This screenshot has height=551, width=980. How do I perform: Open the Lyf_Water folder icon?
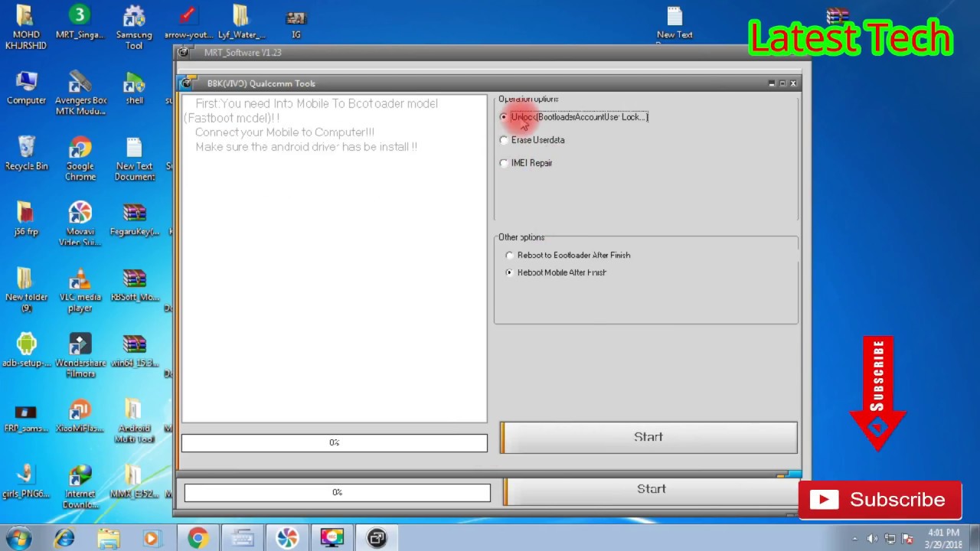pyautogui.click(x=242, y=23)
